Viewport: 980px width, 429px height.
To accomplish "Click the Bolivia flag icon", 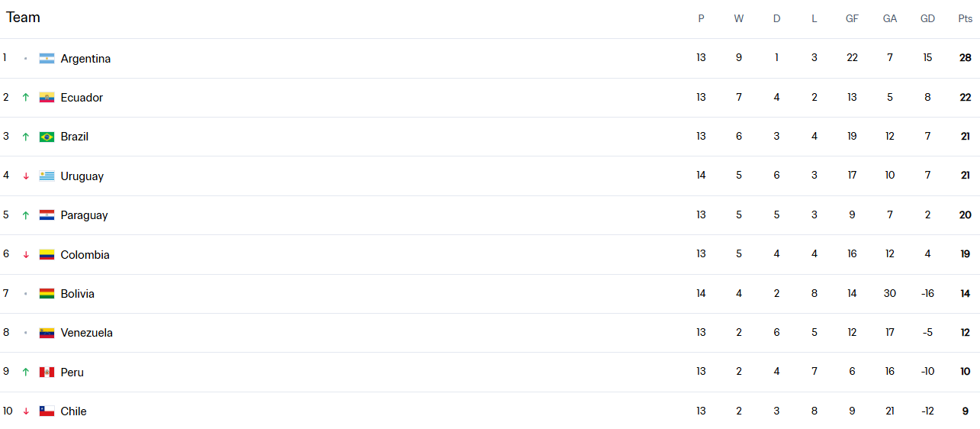I will pyautogui.click(x=47, y=294).
